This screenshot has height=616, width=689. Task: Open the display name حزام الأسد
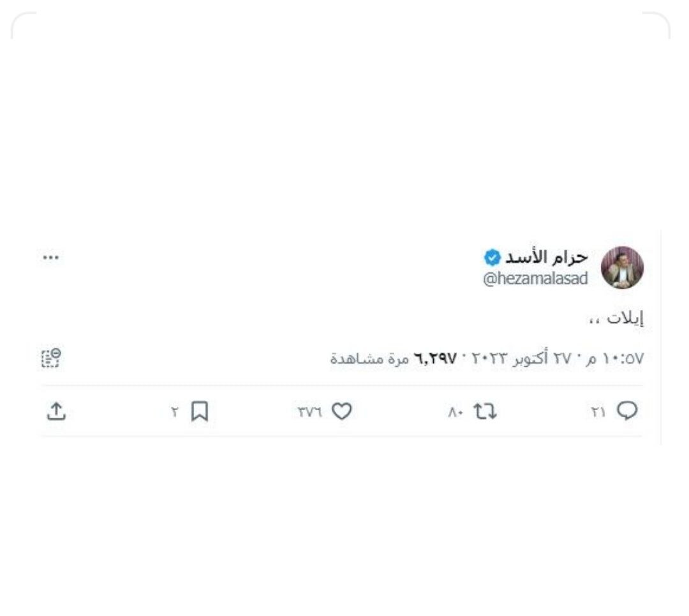(547, 257)
